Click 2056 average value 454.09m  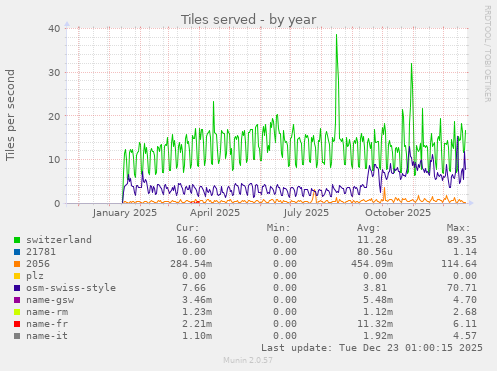click(372, 264)
